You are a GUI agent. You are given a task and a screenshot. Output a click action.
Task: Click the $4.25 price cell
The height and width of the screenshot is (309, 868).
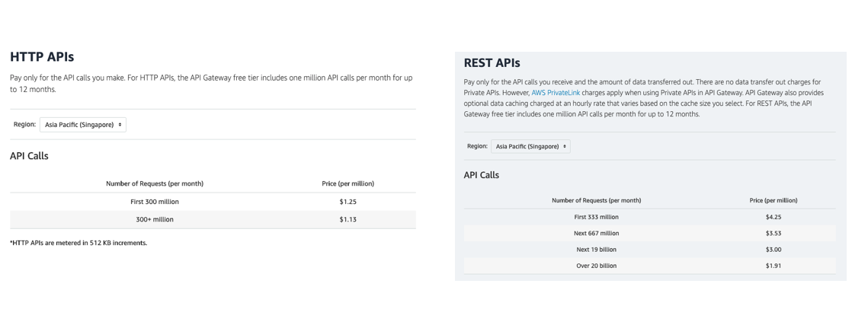click(x=774, y=217)
